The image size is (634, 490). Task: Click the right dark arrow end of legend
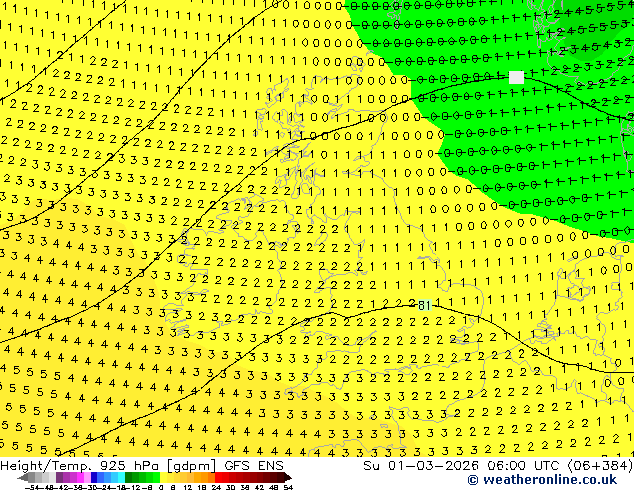[x=287, y=477]
